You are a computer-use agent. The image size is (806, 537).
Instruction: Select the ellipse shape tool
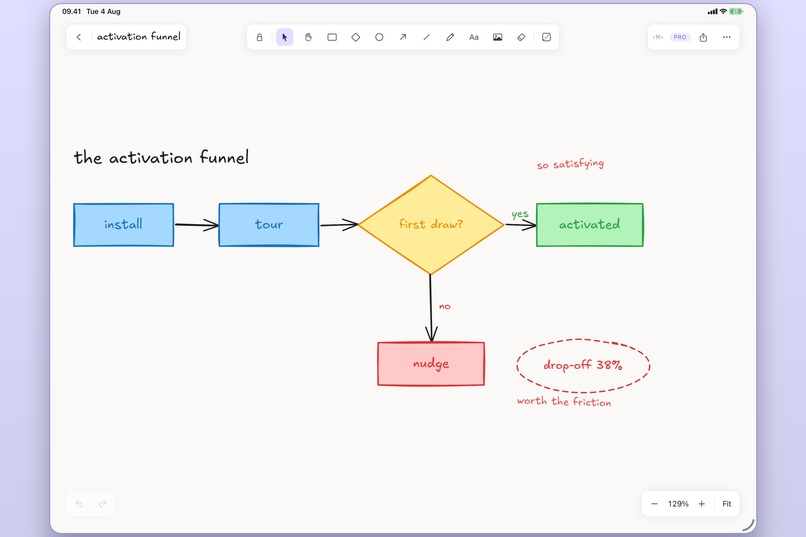[x=379, y=37]
